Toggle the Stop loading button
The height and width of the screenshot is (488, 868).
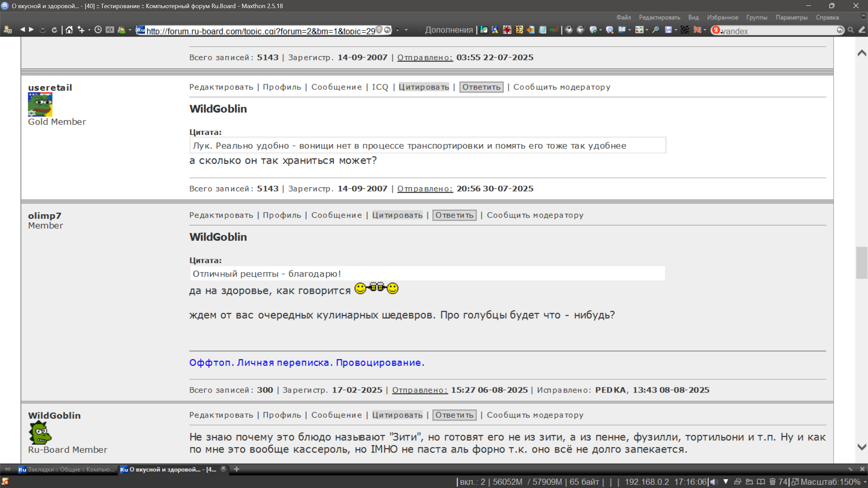(x=43, y=30)
